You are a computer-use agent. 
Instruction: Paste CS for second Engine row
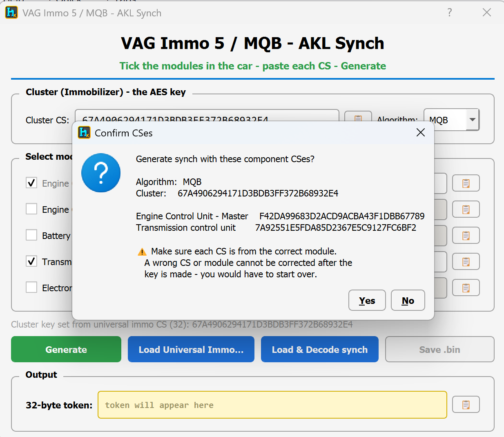(466, 210)
